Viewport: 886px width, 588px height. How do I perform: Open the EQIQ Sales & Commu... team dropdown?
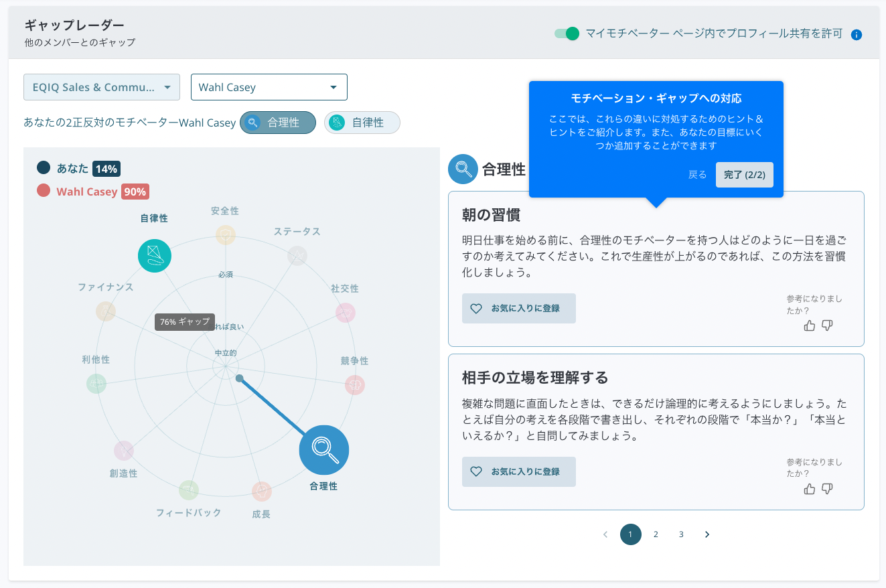pyautogui.click(x=102, y=87)
